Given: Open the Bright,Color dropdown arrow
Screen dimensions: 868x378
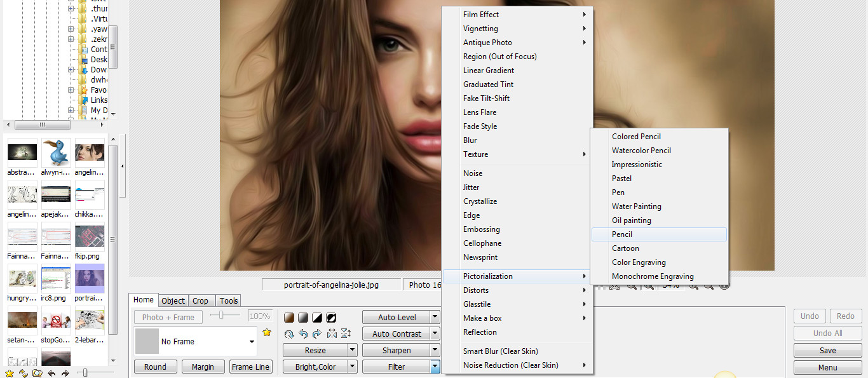Looking at the screenshot, I should (353, 367).
